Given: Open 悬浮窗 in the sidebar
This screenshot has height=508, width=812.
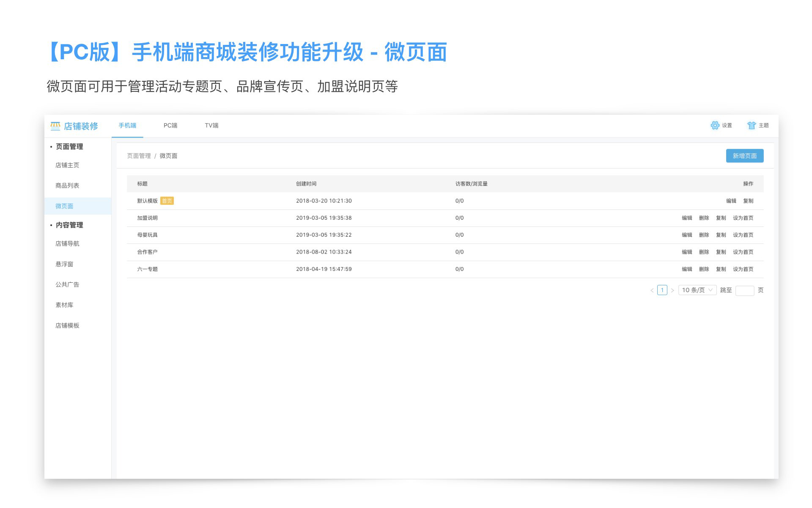Looking at the screenshot, I should (64, 264).
